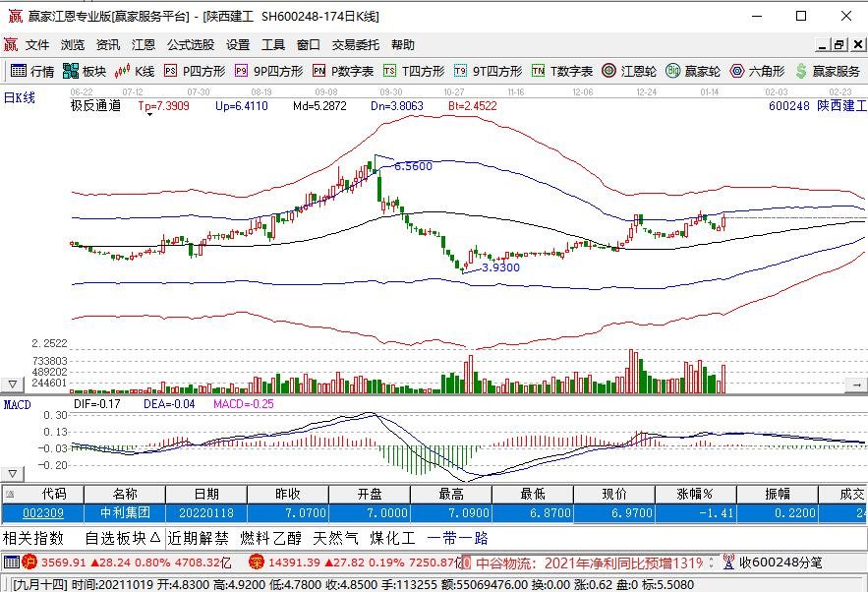Open the P数字表 tool
The image size is (868, 592).
coord(334,71)
